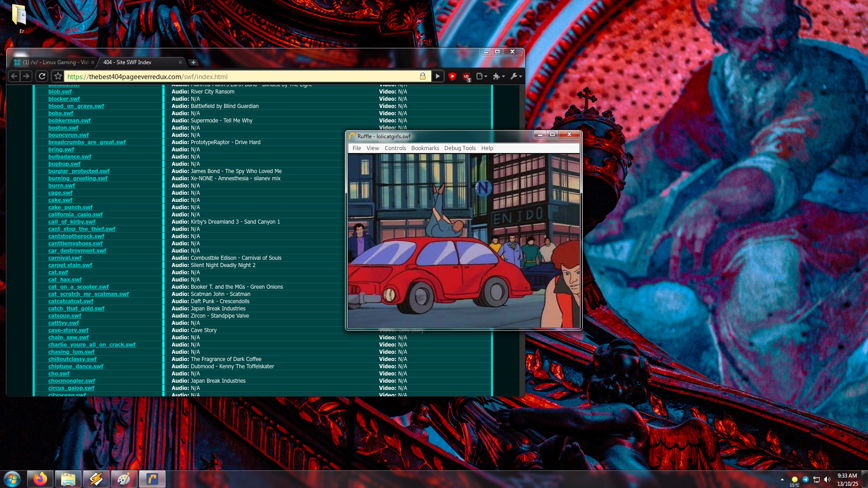Viewport: 868px width, 488px height.
Task: Click the uBlock Origin extension icon
Action: coord(466,76)
